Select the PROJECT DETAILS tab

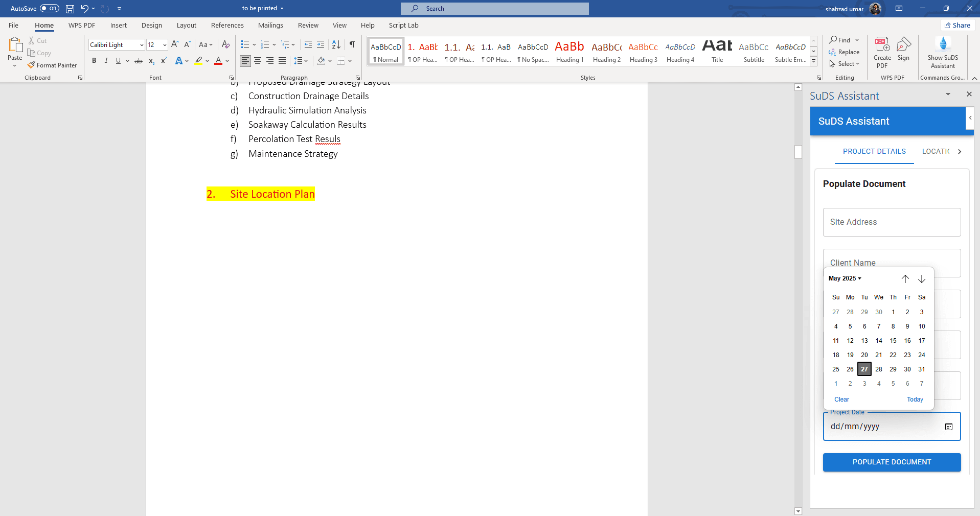[874, 151]
